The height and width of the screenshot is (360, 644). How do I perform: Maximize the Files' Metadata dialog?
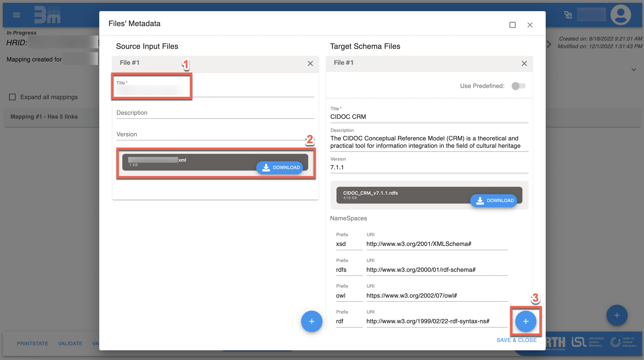(512, 25)
